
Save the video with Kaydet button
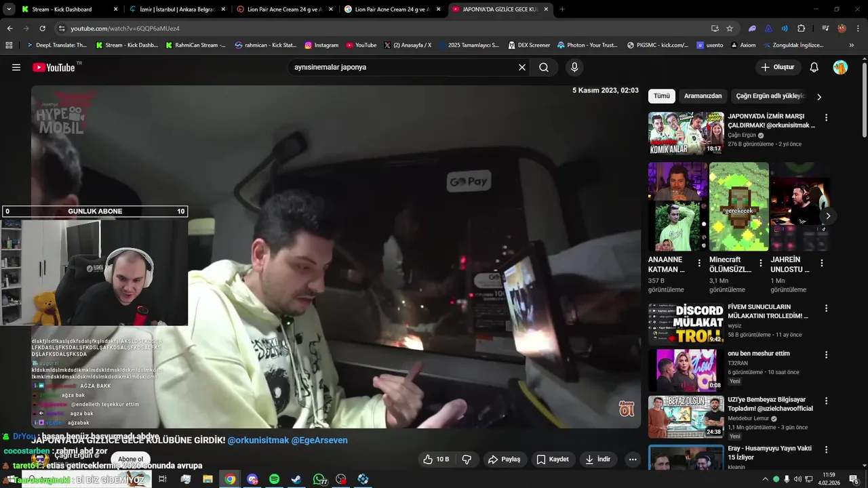pyautogui.click(x=553, y=459)
